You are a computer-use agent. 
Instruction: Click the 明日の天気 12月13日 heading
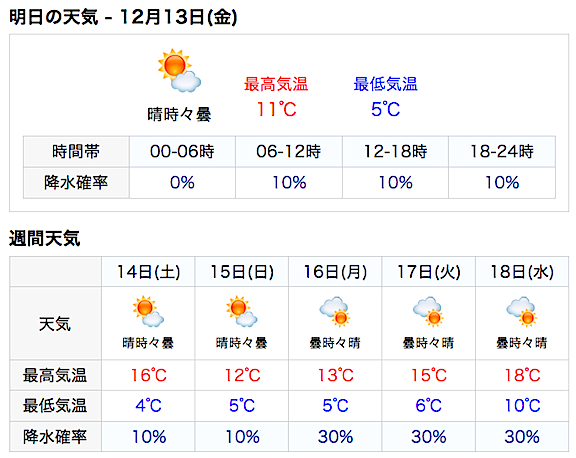tap(123, 17)
